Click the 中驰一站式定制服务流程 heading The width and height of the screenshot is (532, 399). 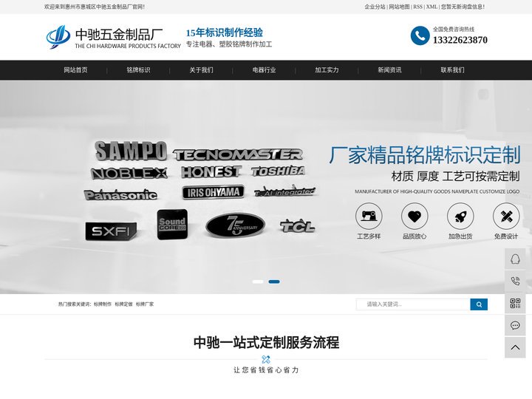click(x=266, y=342)
